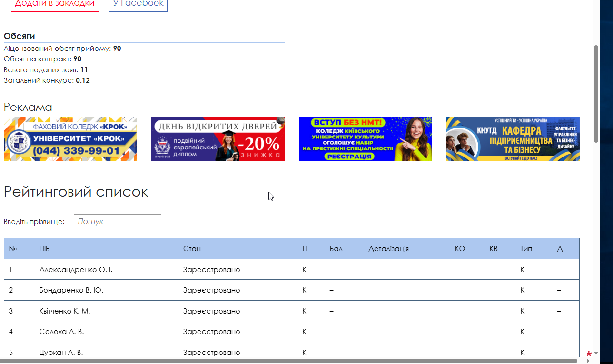Click row number 3 cell
Screen dimensions: 613x364
(11, 311)
